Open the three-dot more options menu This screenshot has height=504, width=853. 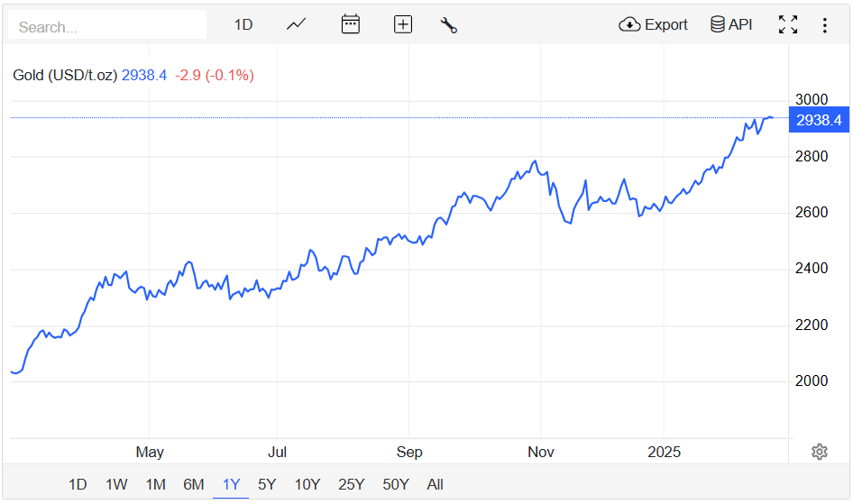pyautogui.click(x=824, y=25)
